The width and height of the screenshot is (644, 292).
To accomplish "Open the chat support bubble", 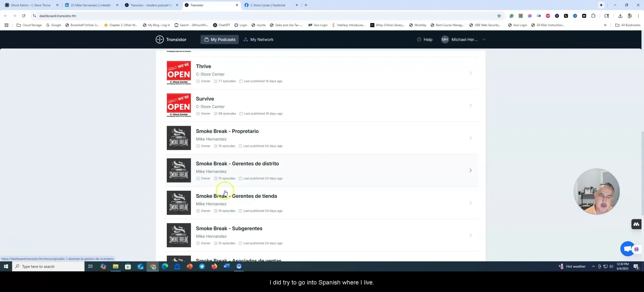I will click(x=628, y=249).
